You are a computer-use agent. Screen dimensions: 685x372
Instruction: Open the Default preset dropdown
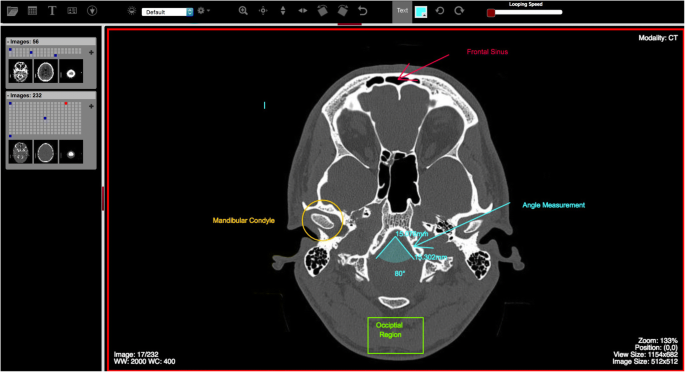tap(167, 12)
